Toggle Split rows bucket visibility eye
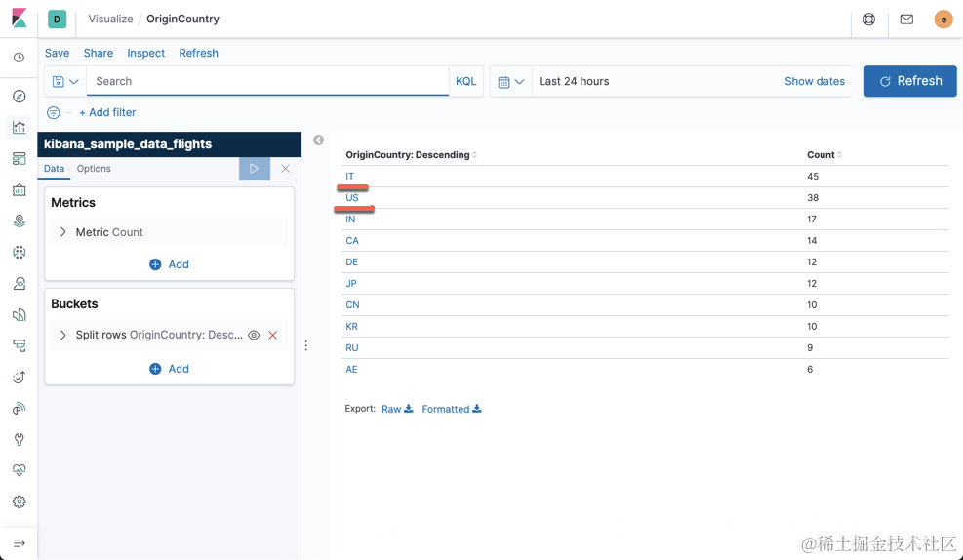 click(254, 335)
